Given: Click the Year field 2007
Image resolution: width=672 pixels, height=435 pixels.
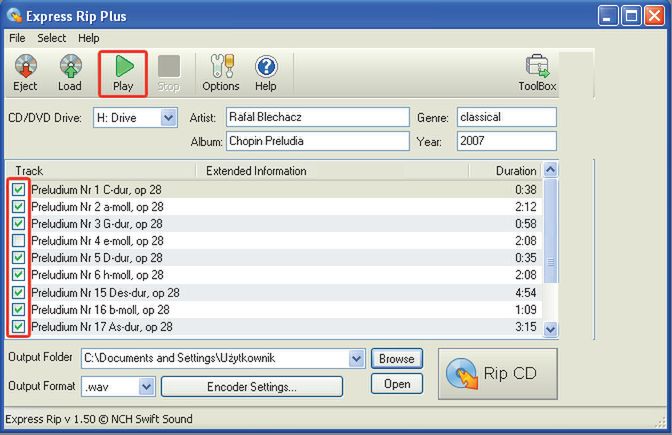Looking at the screenshot, I should [x=507, y=141].
